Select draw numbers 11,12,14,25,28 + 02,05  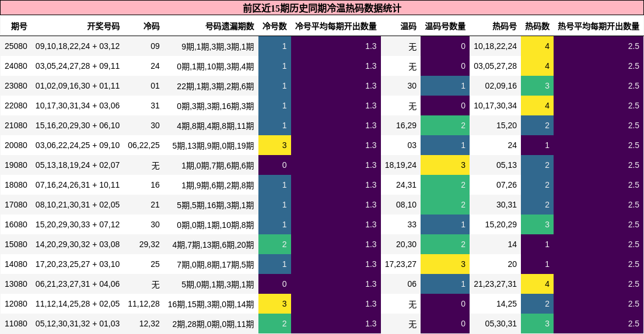(78, 304)
